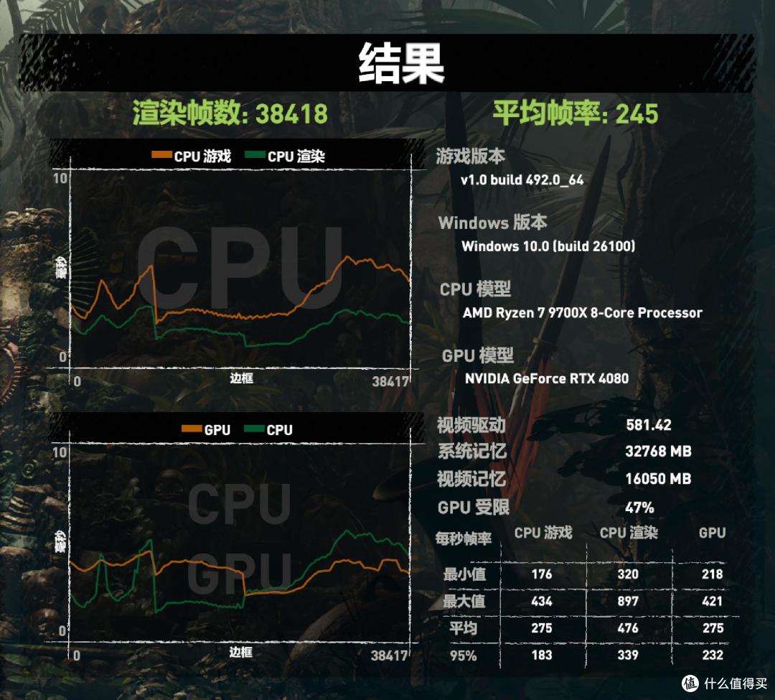Screen dimensions: 775x700
Task: Click the 最大值 row label
Action: click(464, 602)
